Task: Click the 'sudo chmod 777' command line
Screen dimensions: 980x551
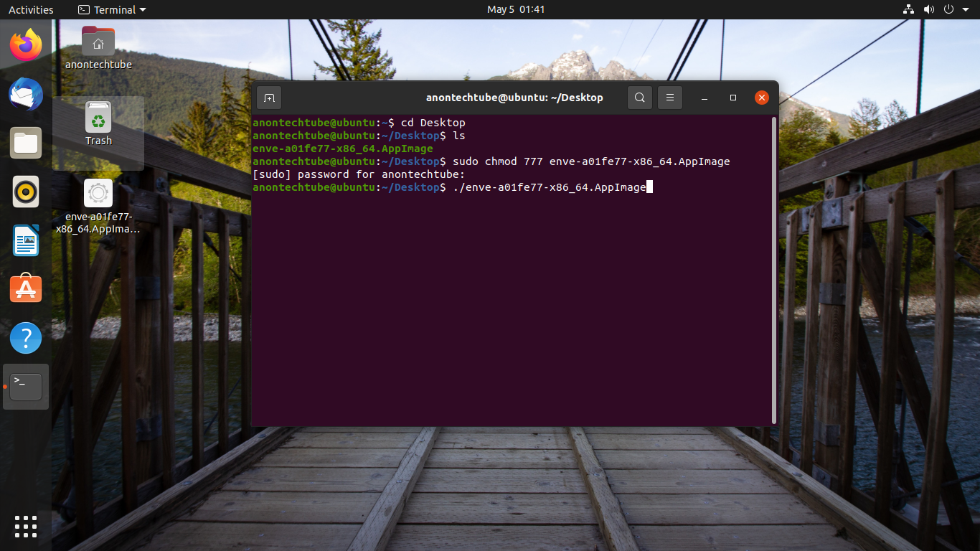Action: tap(491, 161)
